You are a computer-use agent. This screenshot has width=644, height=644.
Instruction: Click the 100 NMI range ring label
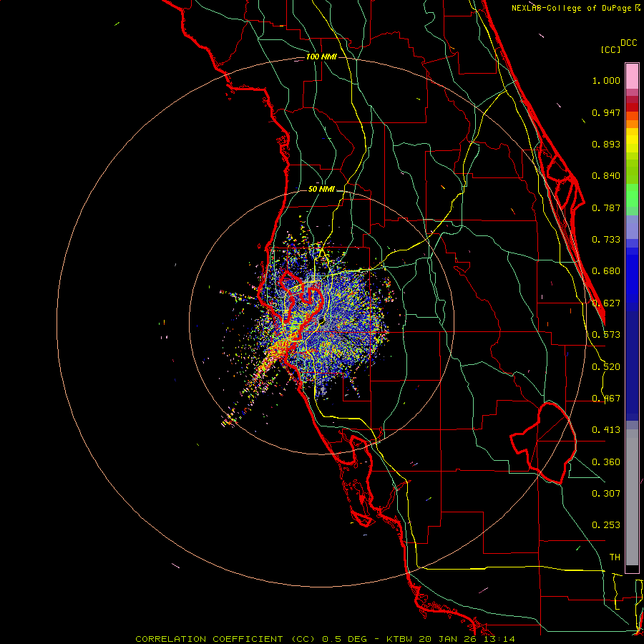coord(321,57)
